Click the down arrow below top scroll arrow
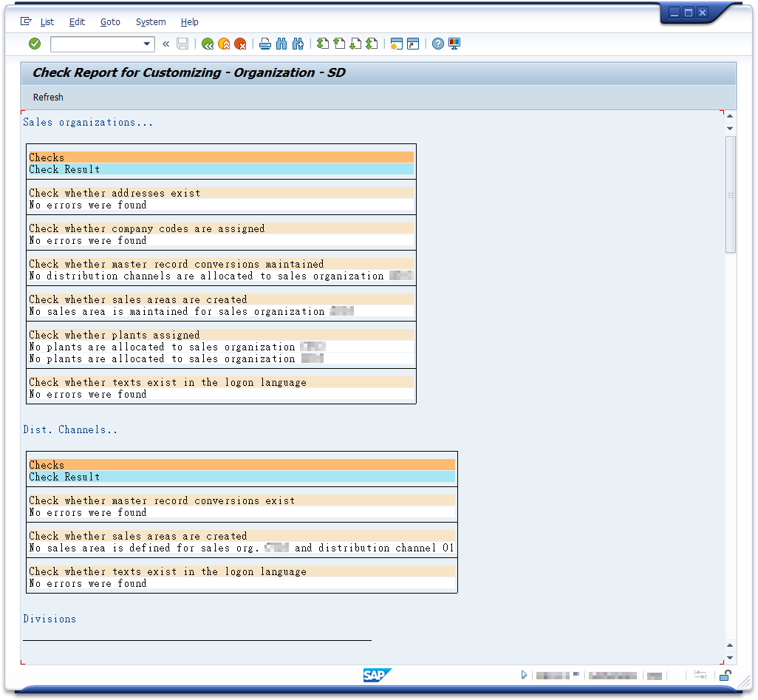This screenshot has height=700, width=758. pyautogui.click(x=730, y=129)
